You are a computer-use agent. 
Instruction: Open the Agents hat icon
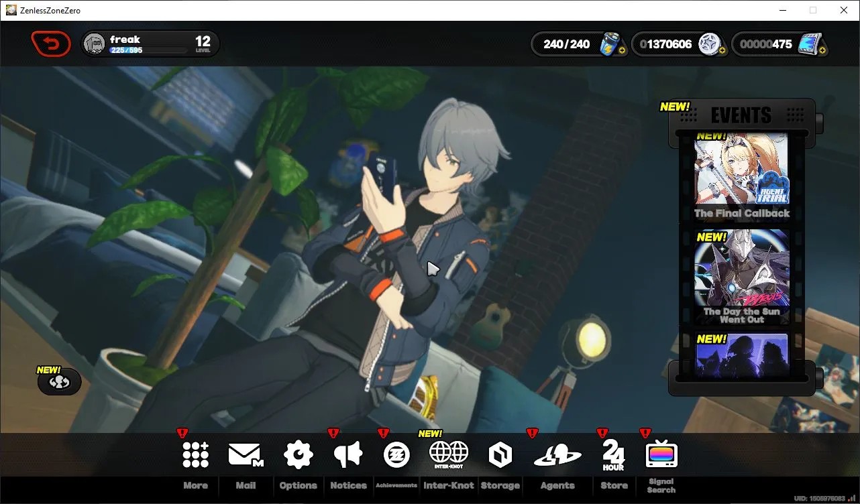(557, 455)
